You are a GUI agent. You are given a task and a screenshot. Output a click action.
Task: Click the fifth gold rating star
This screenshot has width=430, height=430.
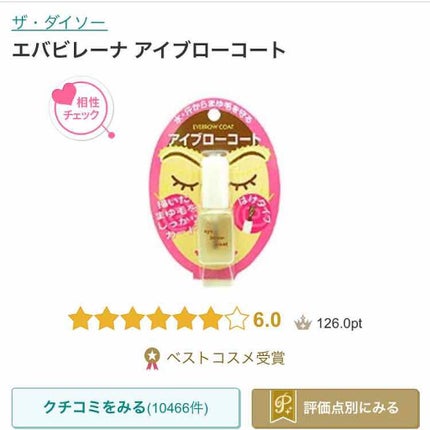[185, 319]
